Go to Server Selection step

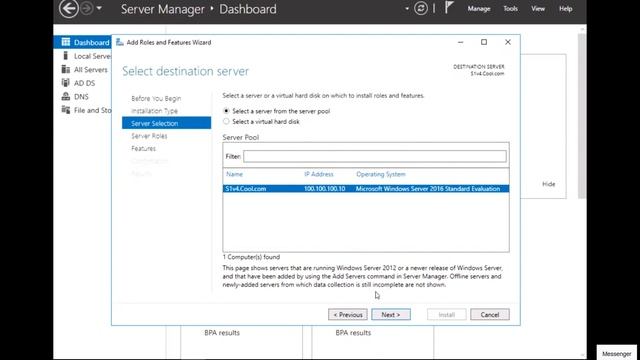[x=167, y=123]
